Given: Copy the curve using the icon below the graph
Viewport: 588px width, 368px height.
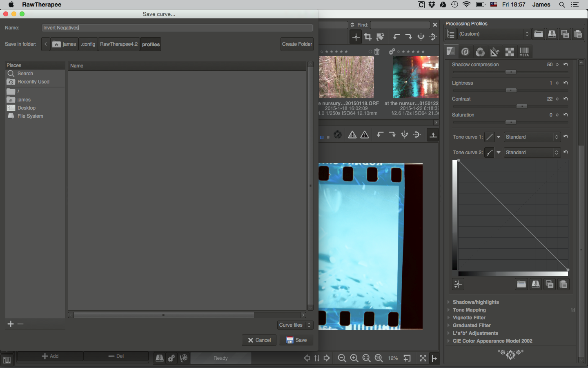Looking at the screenshot, I should [x=550, y=284].
